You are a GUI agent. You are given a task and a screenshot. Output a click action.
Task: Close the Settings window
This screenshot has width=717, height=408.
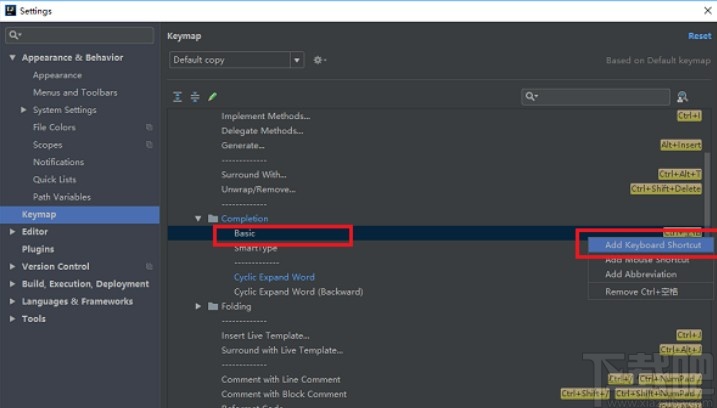pyautogui.click(x=707, y=11)
